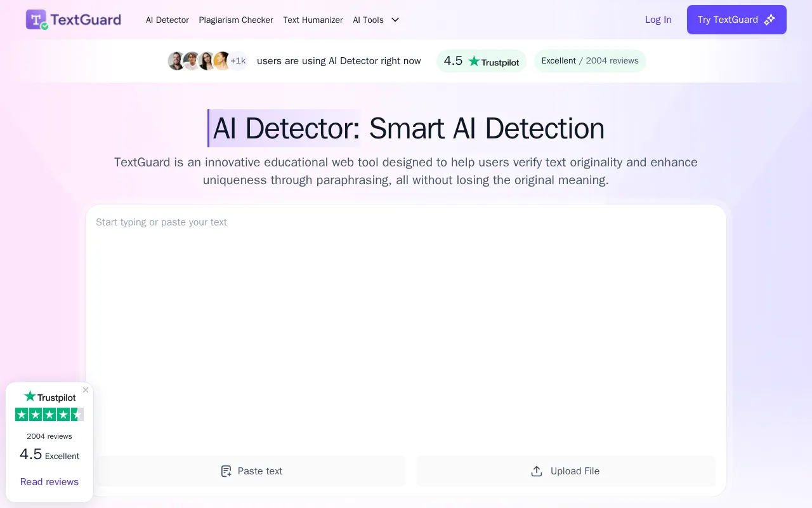The width and height of the screenshot is (812, 508).
Task: Open the Read reviews link
Action: coord(49,482)
